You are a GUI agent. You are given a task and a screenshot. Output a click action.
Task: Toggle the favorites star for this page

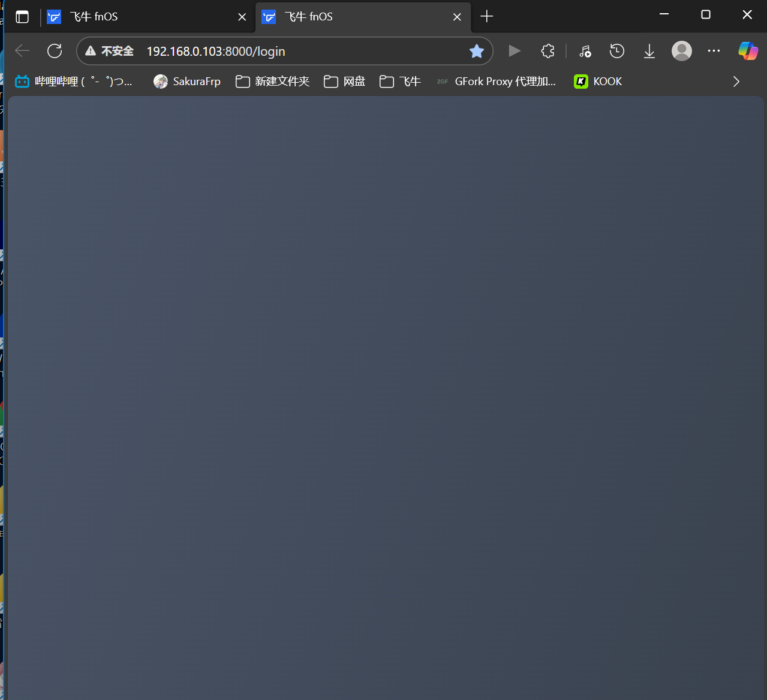[477, 51]
